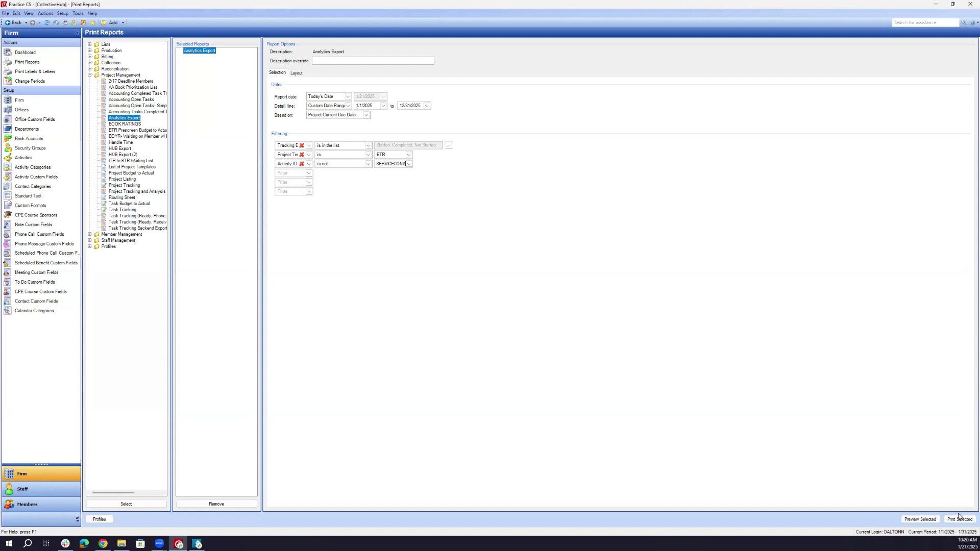The width and height of the screenshot is (980, 551).
Task: Click the Description override text field
Action: [x=373, y=61]
